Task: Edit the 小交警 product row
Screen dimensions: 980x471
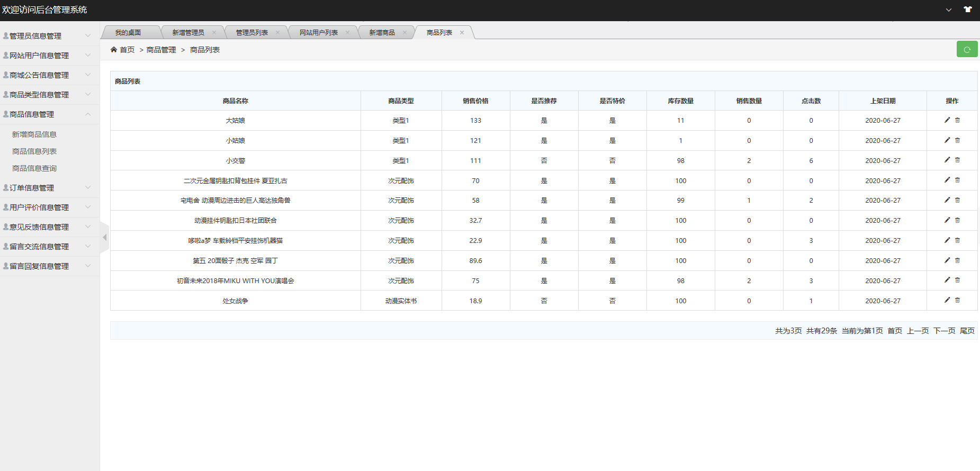Action: (947, 160)
